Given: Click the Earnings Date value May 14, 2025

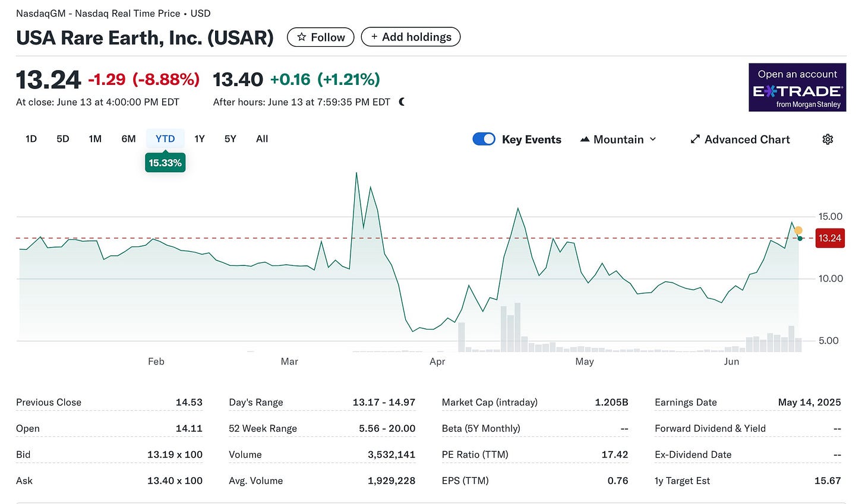Looking at the screenshot, I should [x=809, y=402].
